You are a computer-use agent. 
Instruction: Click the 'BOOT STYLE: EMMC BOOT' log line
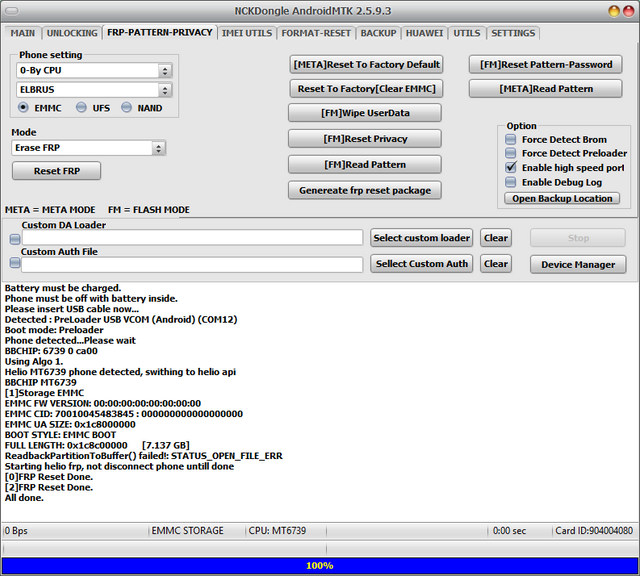60,435
